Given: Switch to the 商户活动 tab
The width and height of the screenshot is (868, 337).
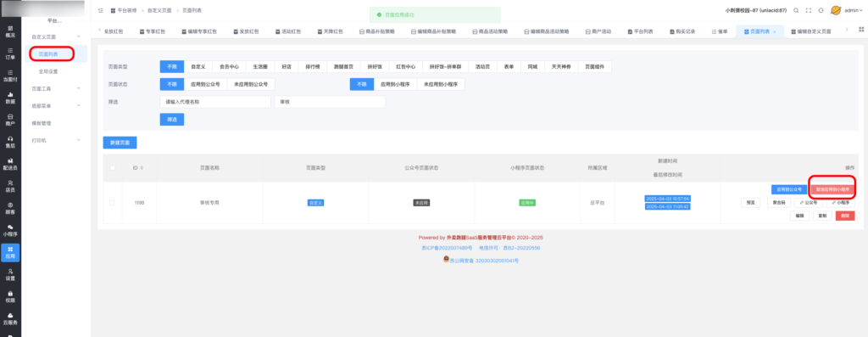Looking at the screenshot, I should pos(598,31).
